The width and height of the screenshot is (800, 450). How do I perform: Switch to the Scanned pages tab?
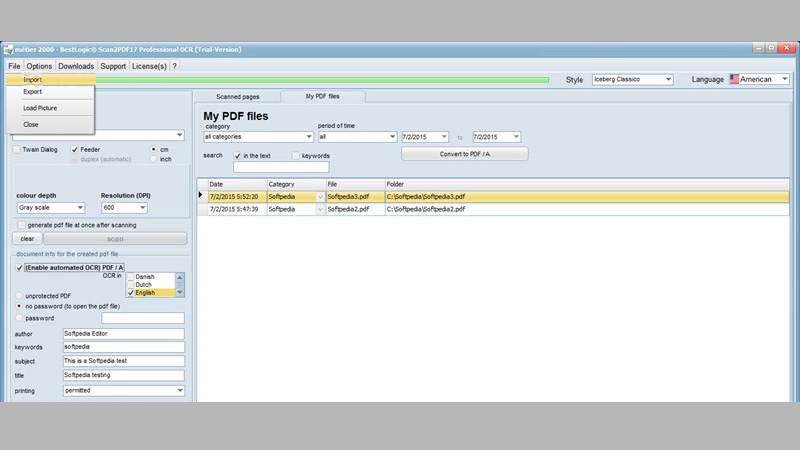(237, 96)
